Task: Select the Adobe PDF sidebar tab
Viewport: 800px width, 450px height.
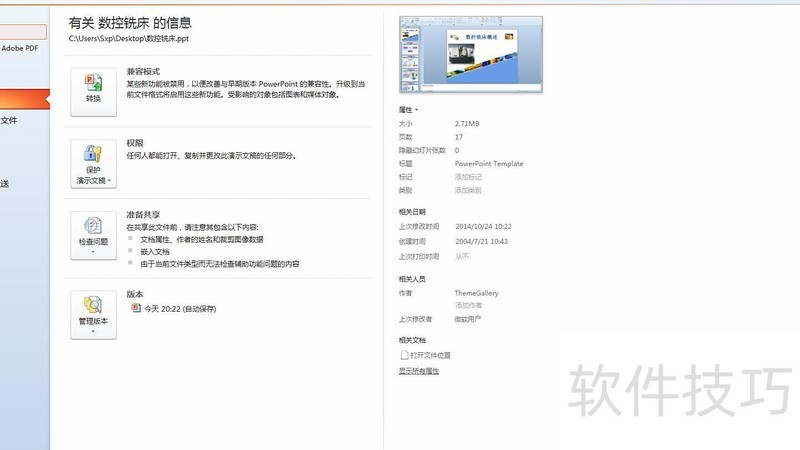Action: (20, 48)
